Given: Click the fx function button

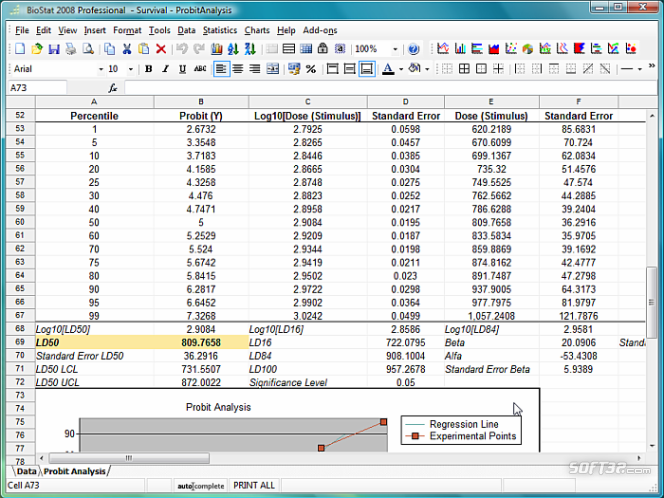Looking at the screenshot, I should [113, 88].
